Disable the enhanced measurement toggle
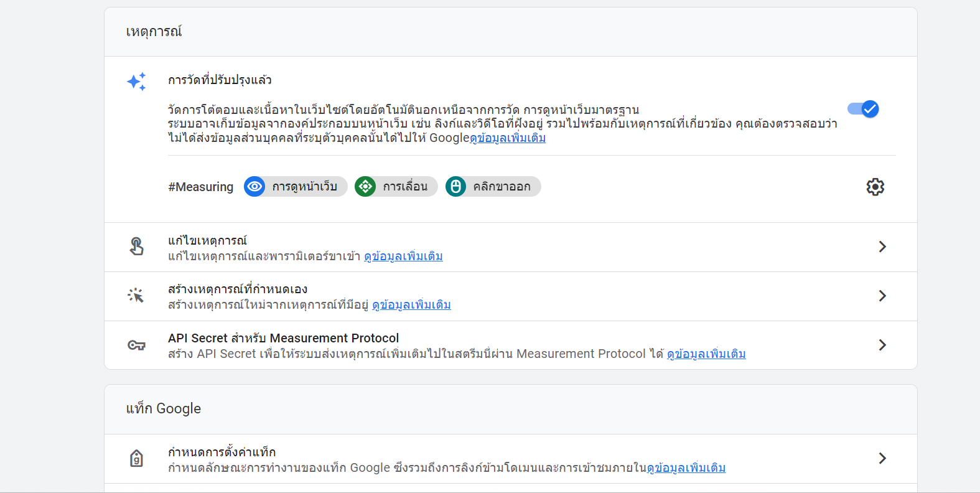The width and height of the screenshot is (980, 493). tap(863, 110)
